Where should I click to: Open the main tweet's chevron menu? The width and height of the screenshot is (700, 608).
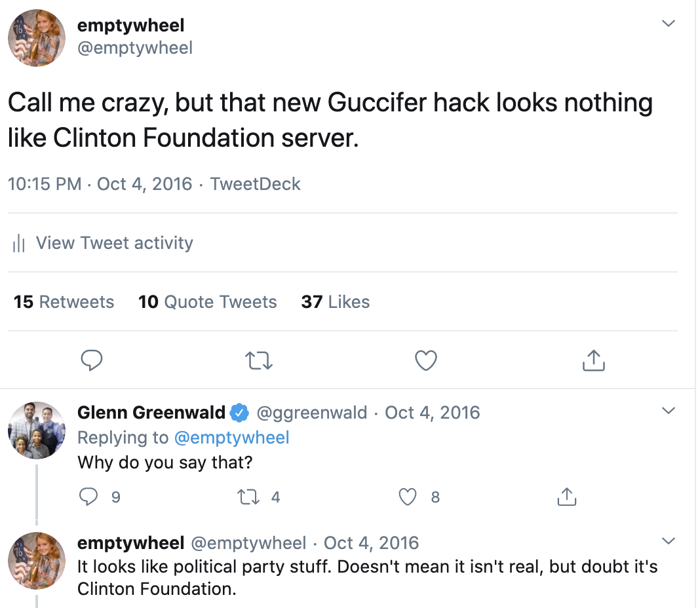coord(668,23)
